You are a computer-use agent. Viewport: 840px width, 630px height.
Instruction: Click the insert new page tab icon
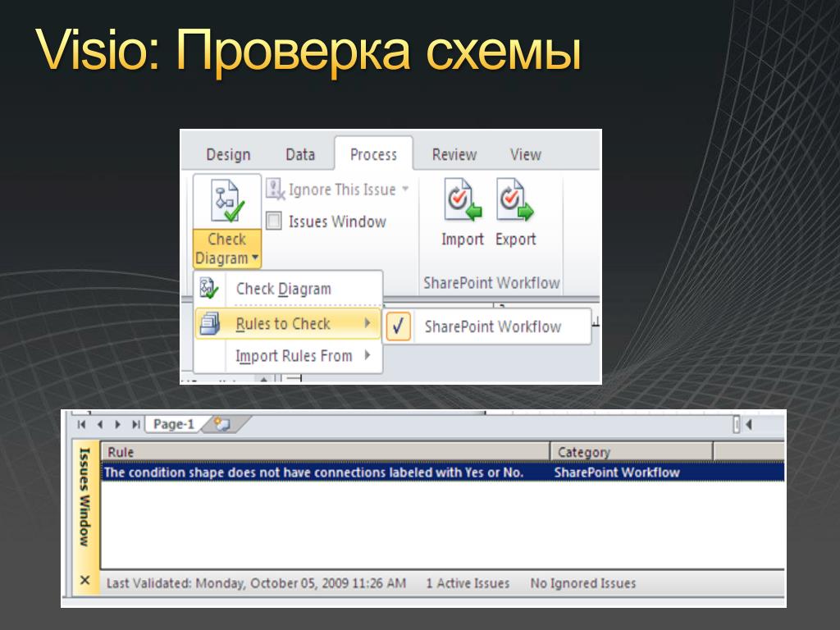coord(221,424)
